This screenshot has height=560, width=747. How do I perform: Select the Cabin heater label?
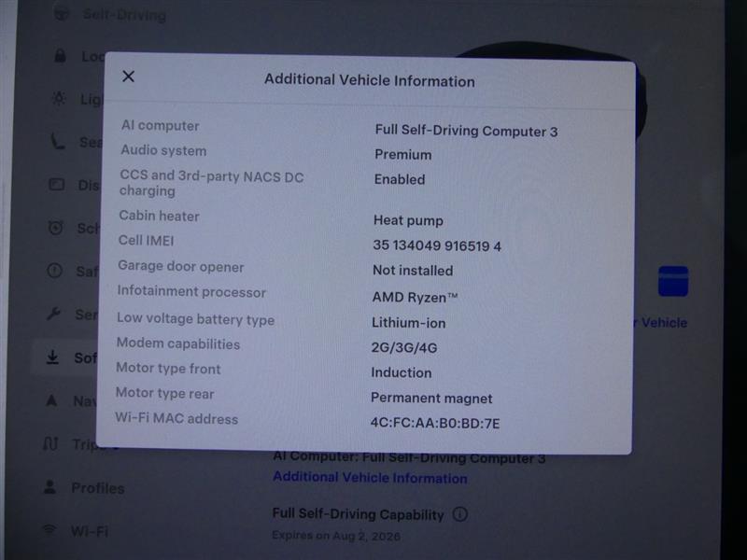pos(159,216)
